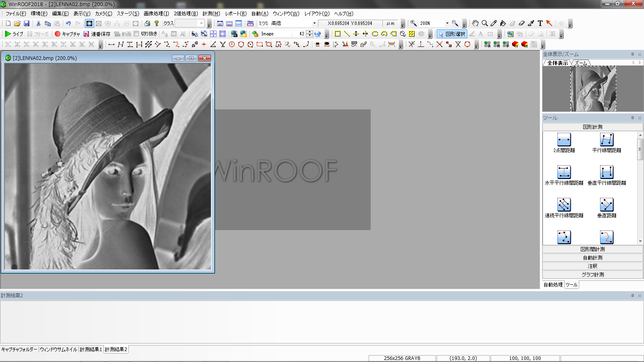This screenshot has height=362, width=644.
Task: Open the レポート(R) menu
Action: (236, 14)
